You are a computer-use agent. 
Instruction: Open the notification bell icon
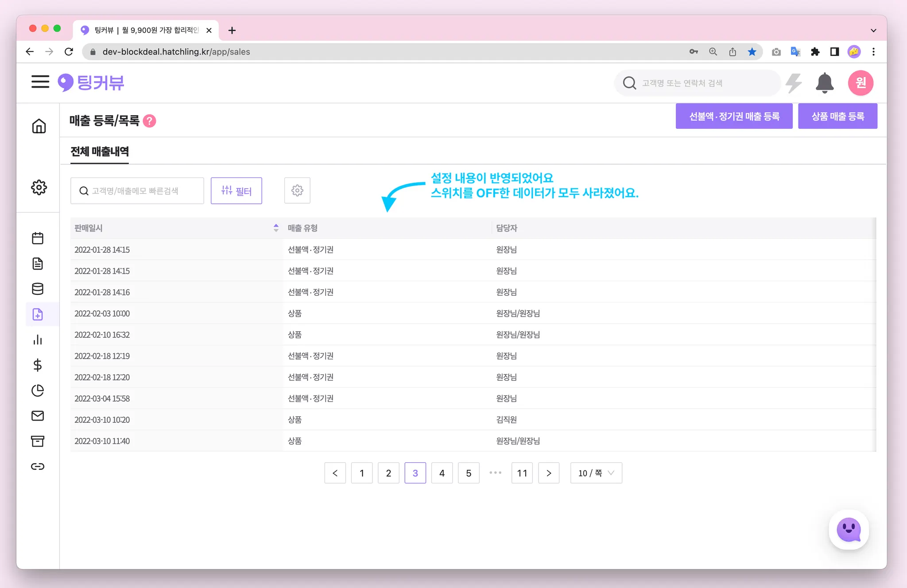pos(824,83)
